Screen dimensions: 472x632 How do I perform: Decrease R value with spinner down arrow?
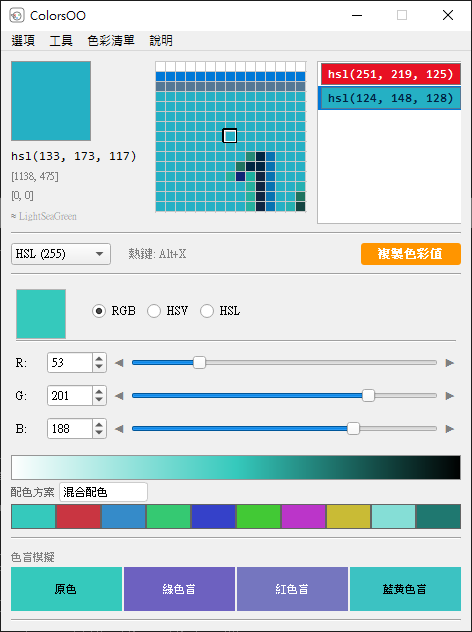[99, 367]
